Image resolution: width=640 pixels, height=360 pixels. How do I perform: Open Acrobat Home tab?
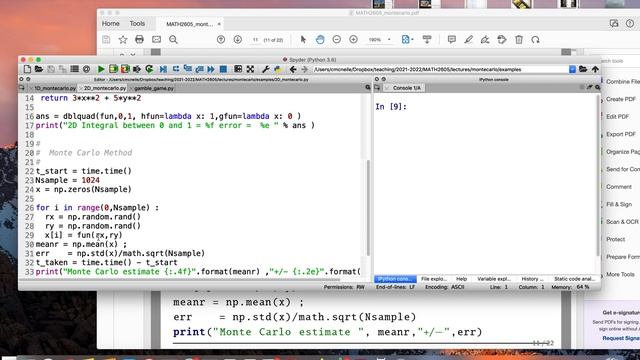tap(111, 24)
